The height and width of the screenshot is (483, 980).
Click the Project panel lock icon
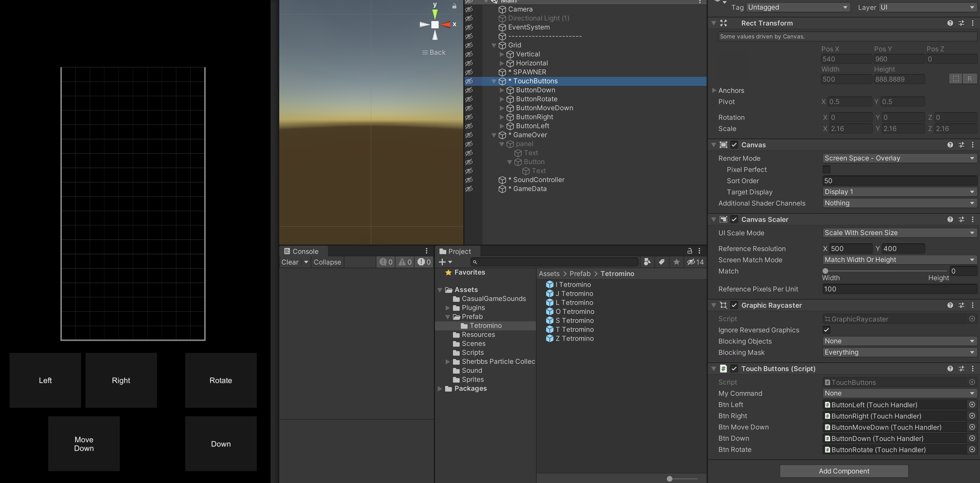pos(689,251)
